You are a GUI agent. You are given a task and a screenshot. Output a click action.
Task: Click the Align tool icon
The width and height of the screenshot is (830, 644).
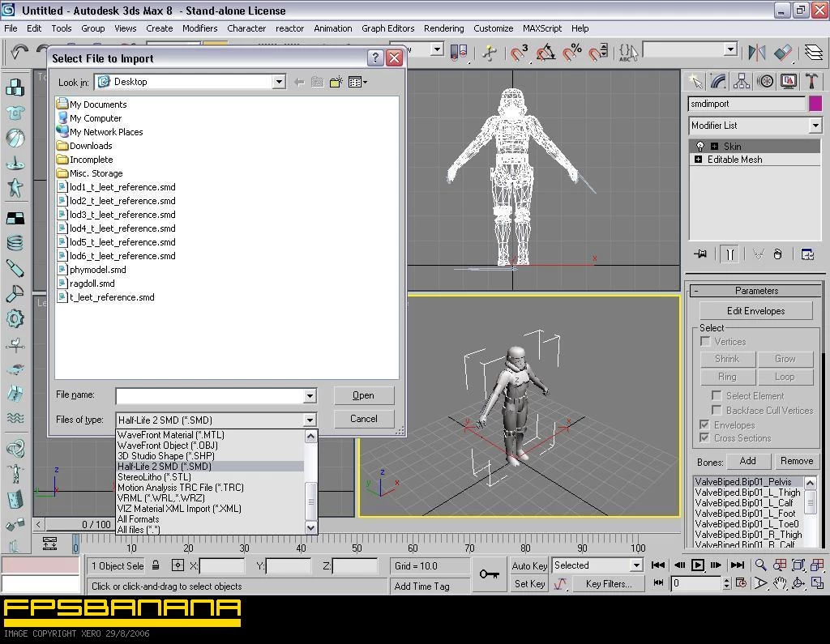782,52
